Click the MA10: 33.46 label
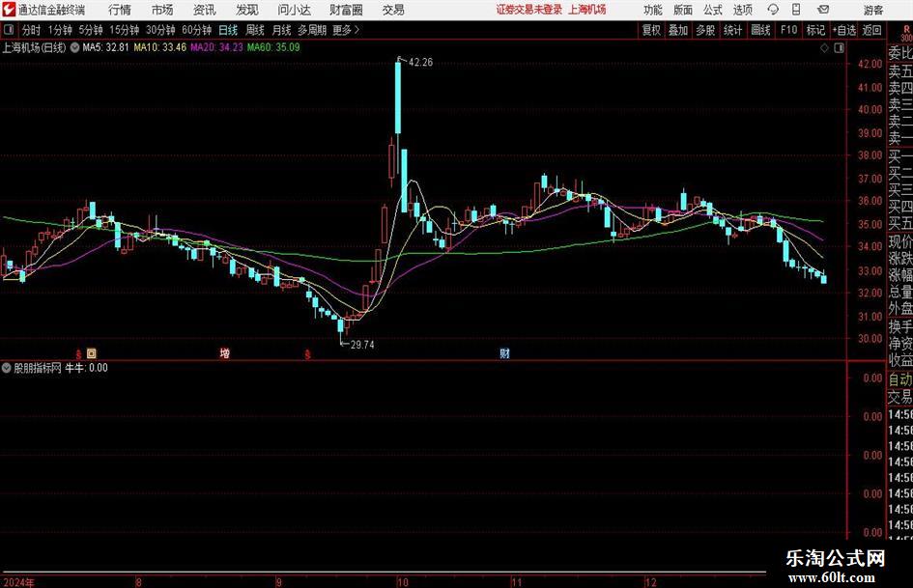Image resolution: width=913 pixels, height=588 pixels. tap(160, 47)
